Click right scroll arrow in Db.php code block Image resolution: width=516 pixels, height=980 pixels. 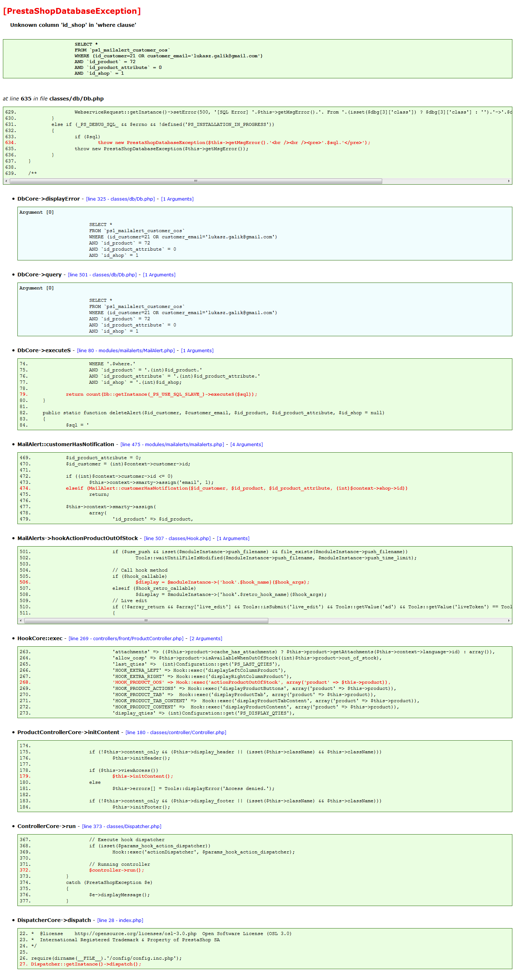click(x=509, y=181)
